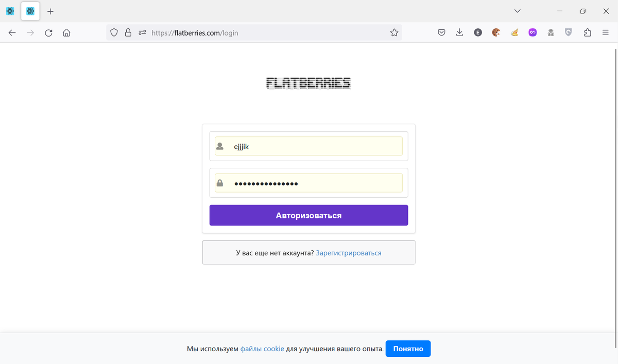Accept cookies with the Понятно button

tap(408, 349)
